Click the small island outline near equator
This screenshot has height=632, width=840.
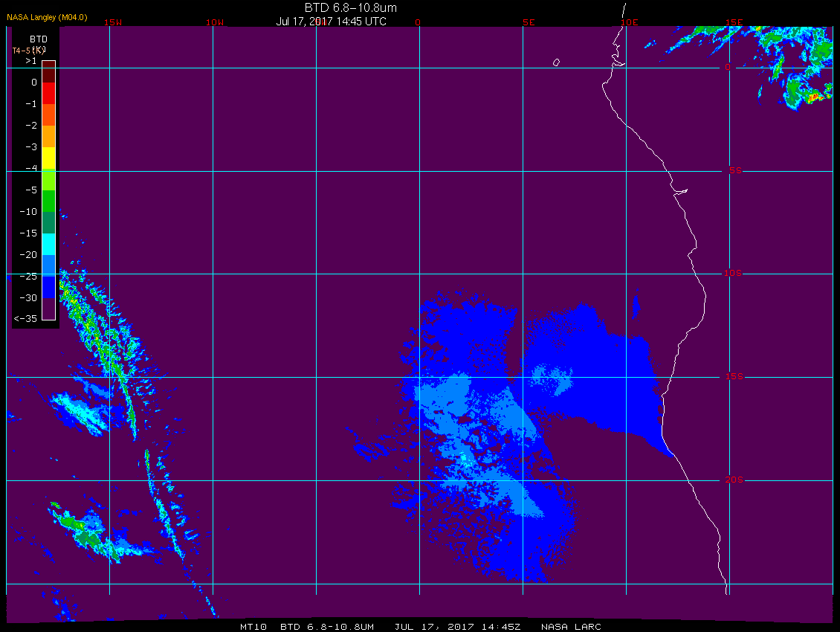coord(556,62)
